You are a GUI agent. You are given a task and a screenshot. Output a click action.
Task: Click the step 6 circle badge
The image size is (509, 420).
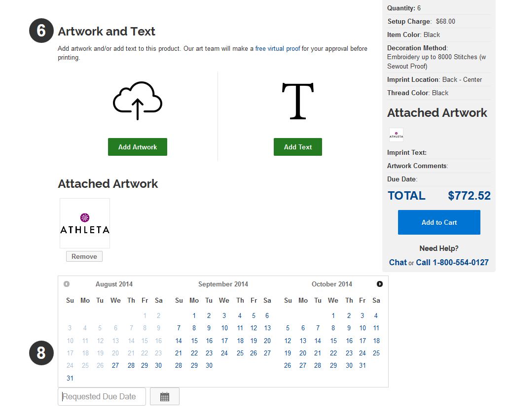pos(41,31)
